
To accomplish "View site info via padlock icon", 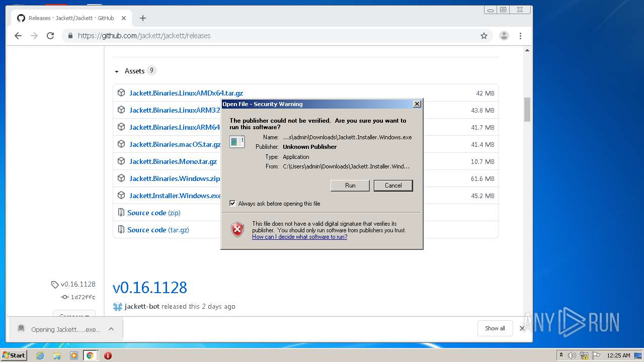I will [x=70, y=36].
